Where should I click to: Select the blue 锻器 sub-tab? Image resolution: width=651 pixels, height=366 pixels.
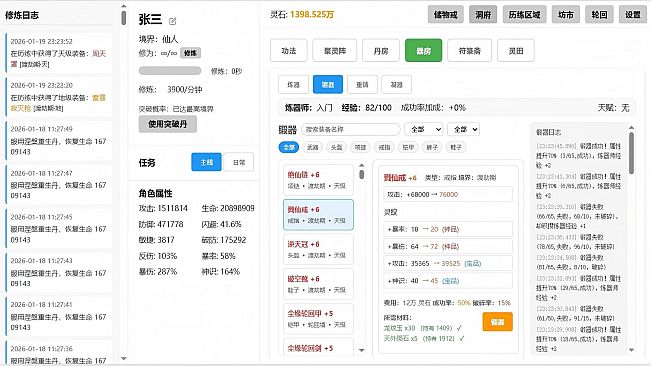[328, 85]
